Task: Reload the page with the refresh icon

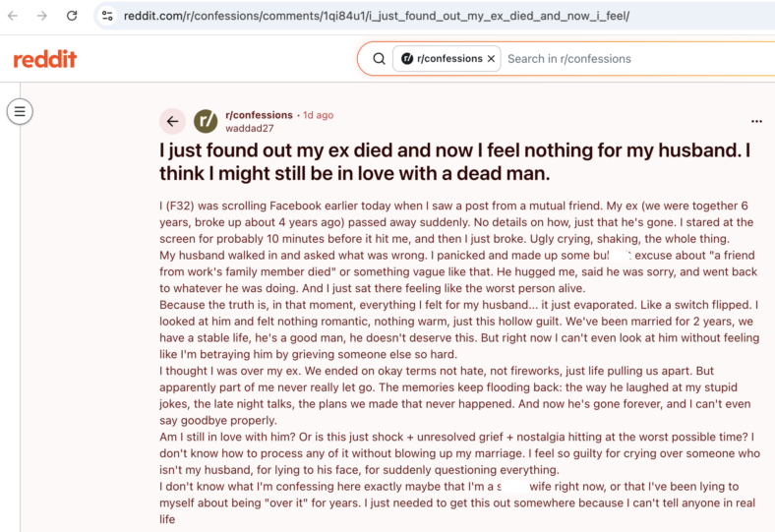Action: [x=72, y=16]
